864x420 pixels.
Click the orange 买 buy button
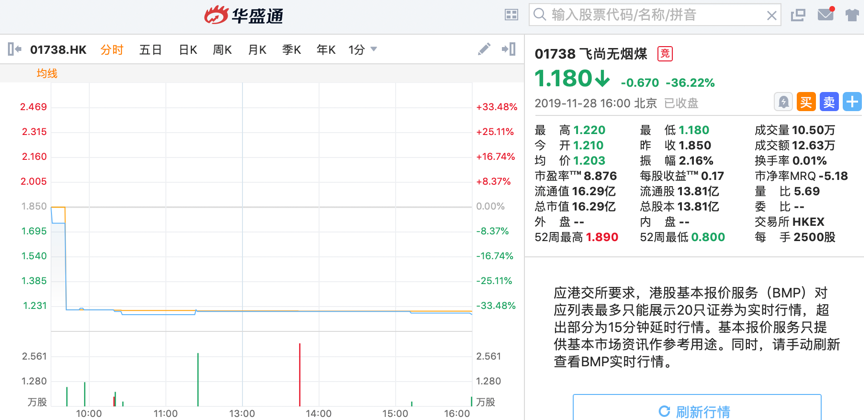coord(806,102)
